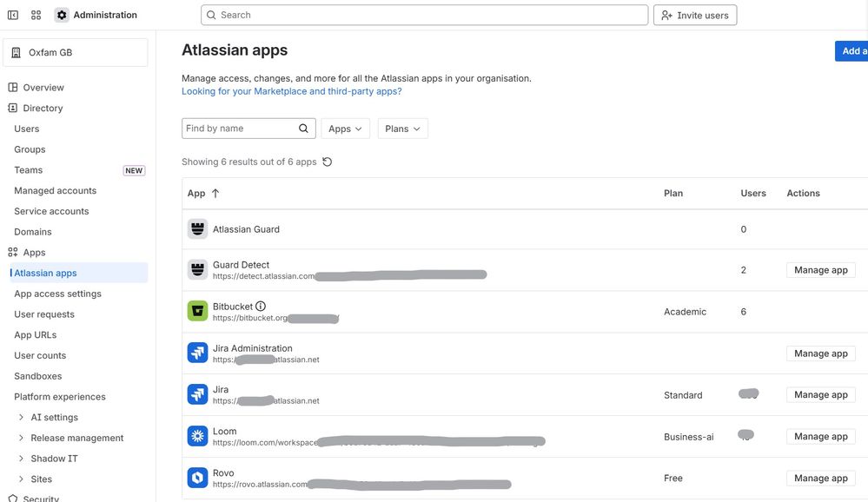This screenshot has width=868, height=502.
Task: Go to Service accounts
Action: [x=51, y=211]
